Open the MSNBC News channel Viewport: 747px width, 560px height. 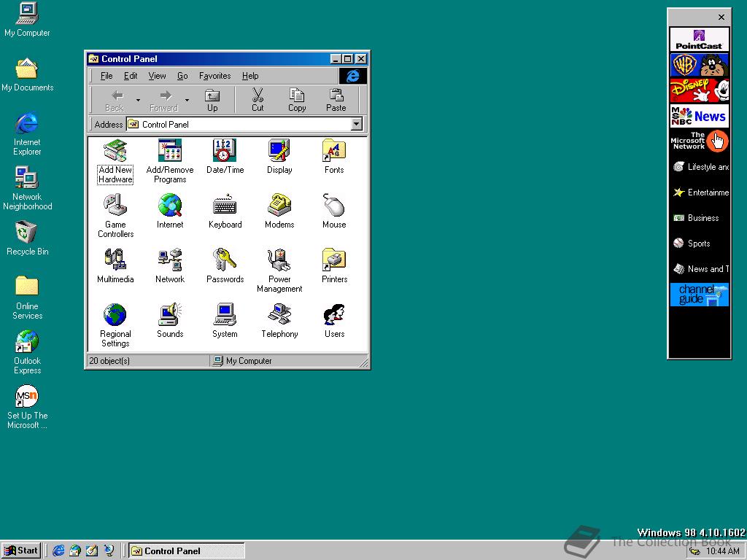pos(699,116)
